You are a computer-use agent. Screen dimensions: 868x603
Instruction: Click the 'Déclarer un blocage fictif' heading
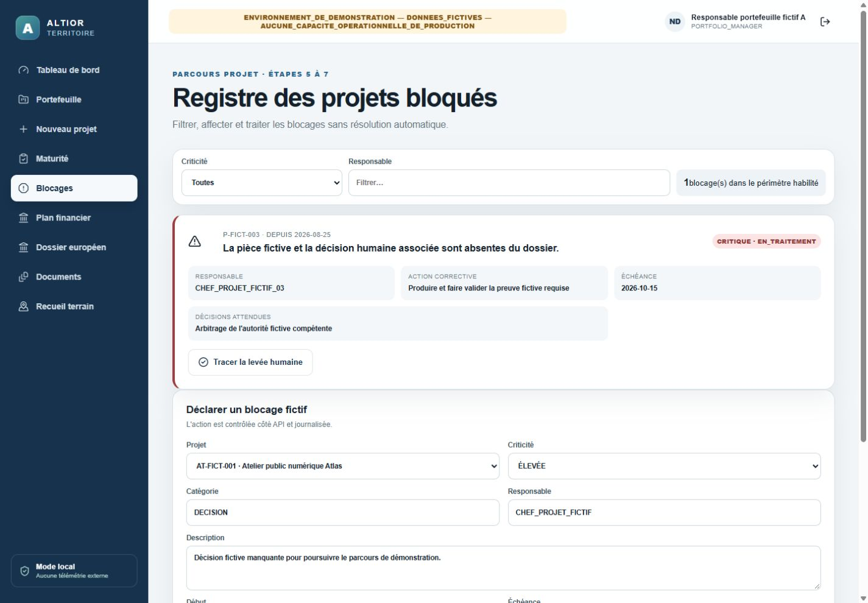[x=247, y=409]
